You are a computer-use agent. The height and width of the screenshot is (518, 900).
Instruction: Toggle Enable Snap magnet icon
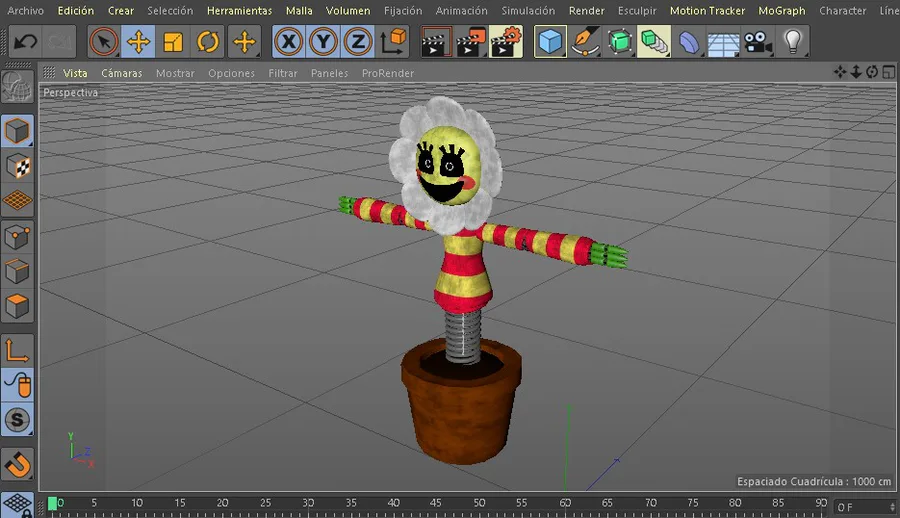coord(17,464)
